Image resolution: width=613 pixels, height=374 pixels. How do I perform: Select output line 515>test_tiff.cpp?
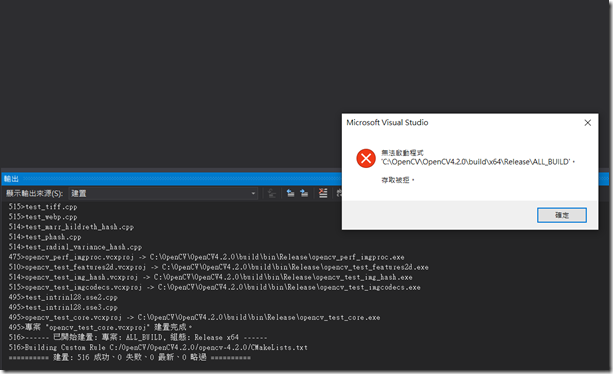pos(43,207)
